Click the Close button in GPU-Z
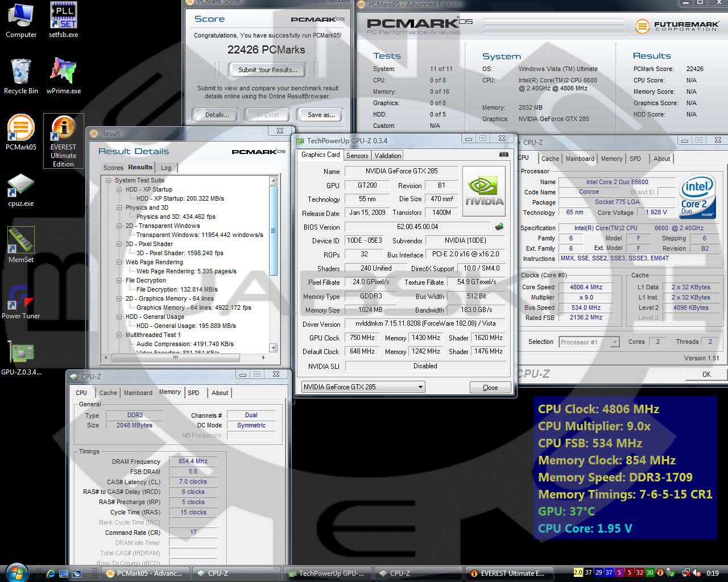Screen dimensions: 728x582 [x=490, y=388]
